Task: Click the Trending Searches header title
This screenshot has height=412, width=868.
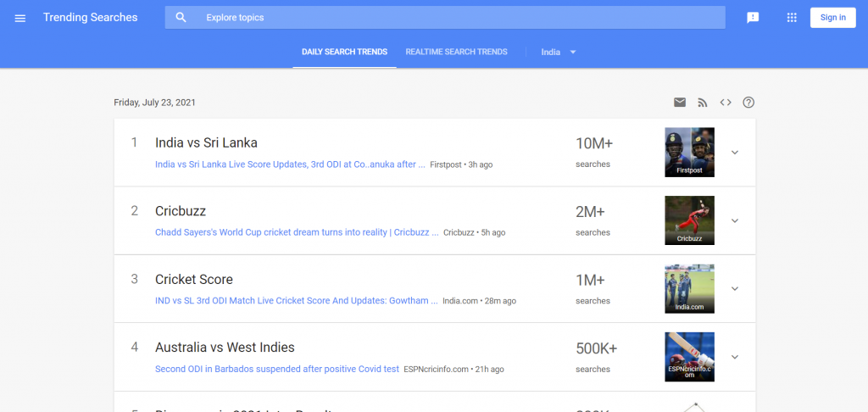Action: 90,18
